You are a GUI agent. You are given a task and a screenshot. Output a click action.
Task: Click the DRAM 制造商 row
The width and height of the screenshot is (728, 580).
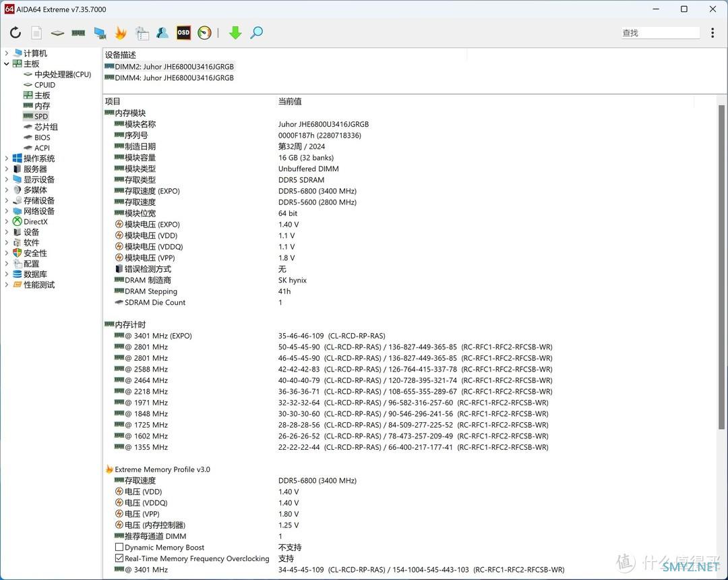click(411, 280)
